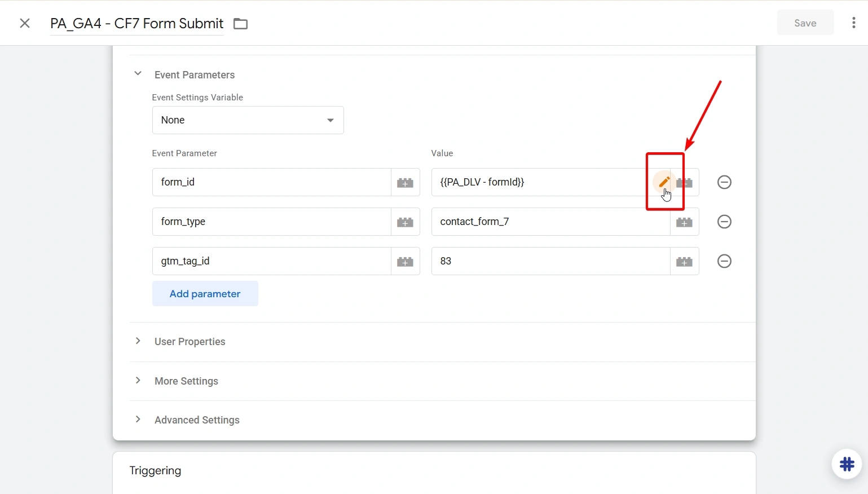The height and width of the screenshot is (494, 868).
Task: Click the Event Settings Variable label
Action: point(197,98)
